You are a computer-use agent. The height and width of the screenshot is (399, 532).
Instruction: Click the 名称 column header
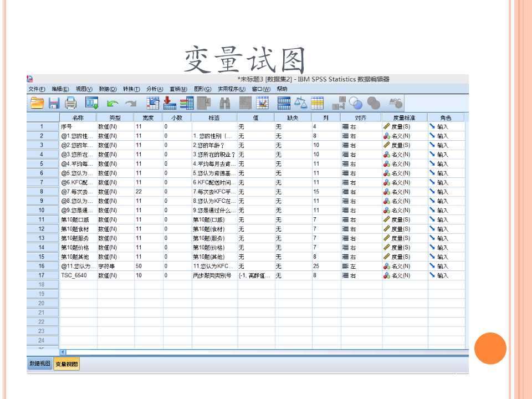point(78,117)
